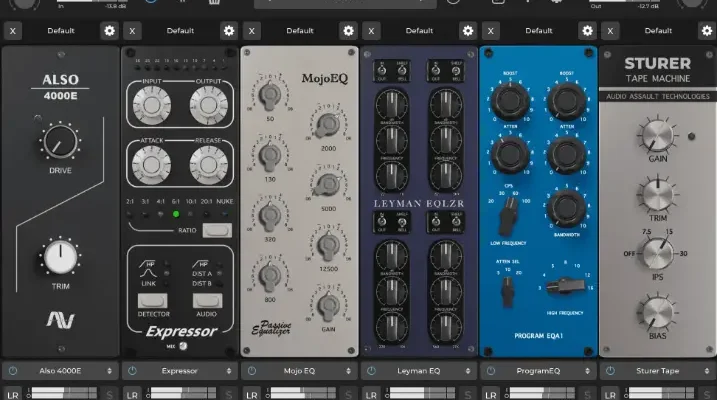Remove Also 4000E with its X icon
The height and width of the screenshot is (400, 717).
[12, 31]
